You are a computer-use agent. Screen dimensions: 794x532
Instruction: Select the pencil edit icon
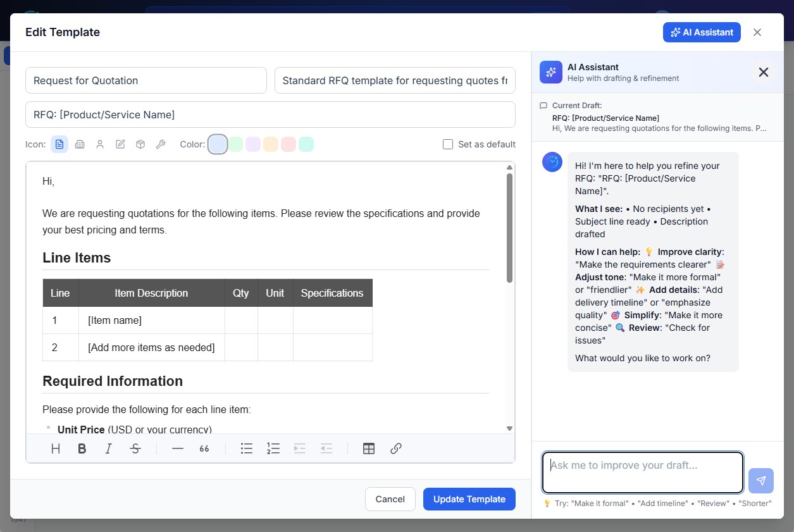coord(120,144)
